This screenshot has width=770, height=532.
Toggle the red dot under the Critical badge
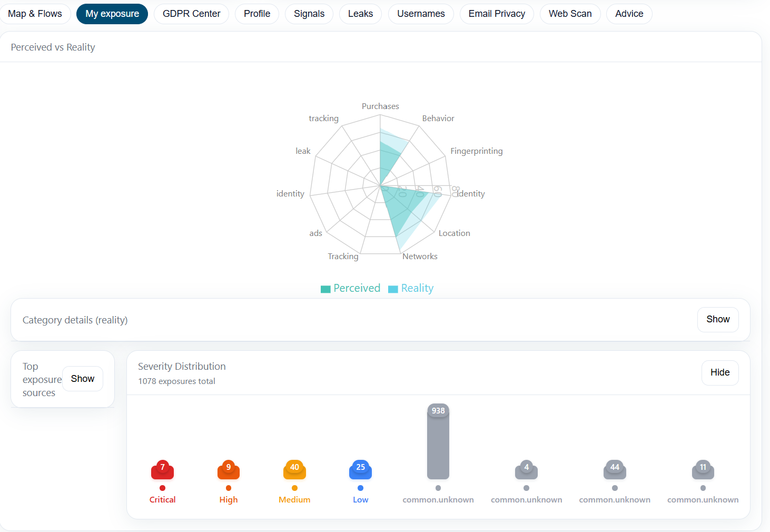[162, 487]
